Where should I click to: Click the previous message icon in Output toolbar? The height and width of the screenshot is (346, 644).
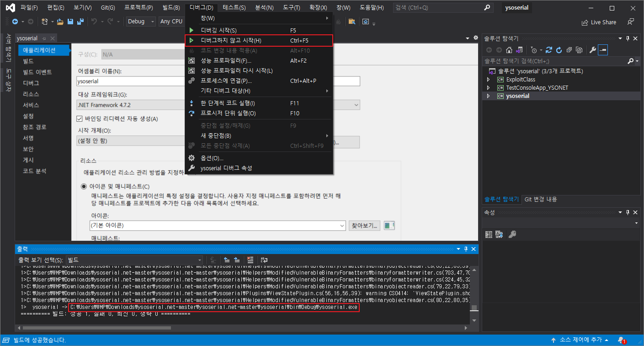[227, 259]
